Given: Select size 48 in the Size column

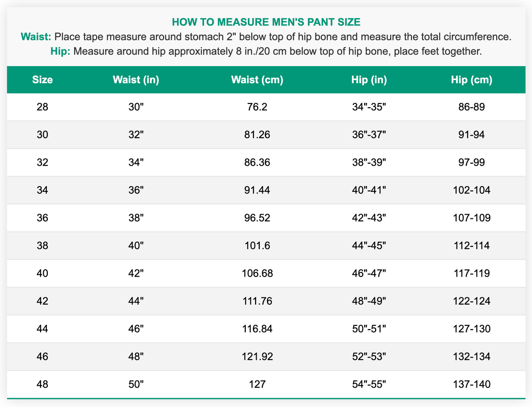Looking at the screenshot, I should tap(43, 385).
